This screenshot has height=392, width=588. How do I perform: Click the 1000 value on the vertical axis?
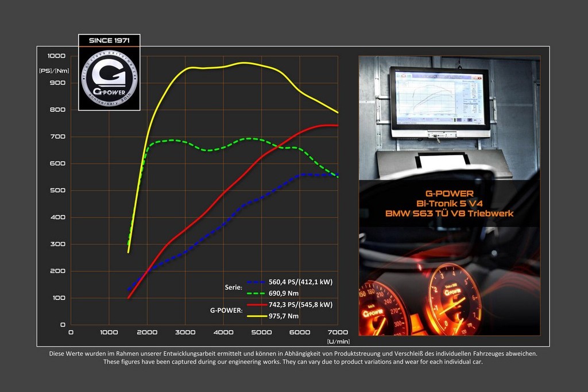click(x=56, y=56)
